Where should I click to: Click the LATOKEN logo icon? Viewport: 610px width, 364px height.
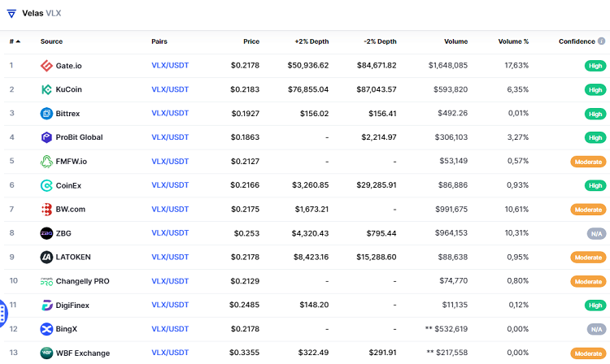tap(46, 258)
